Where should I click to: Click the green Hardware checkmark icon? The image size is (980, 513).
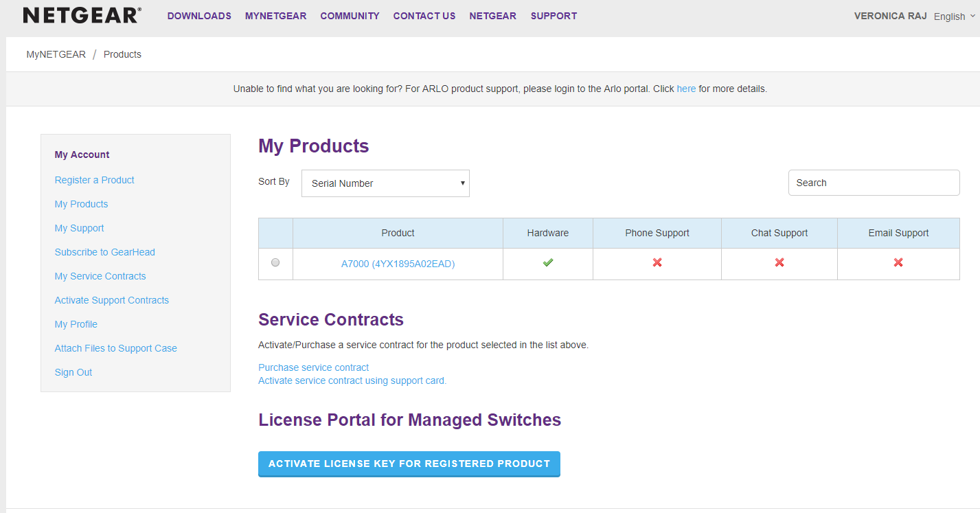547,262
